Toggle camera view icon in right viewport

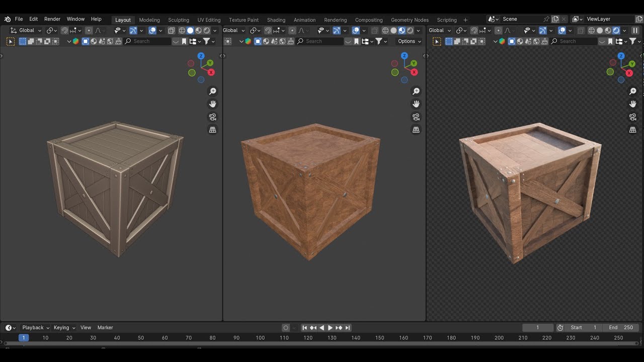633,117
